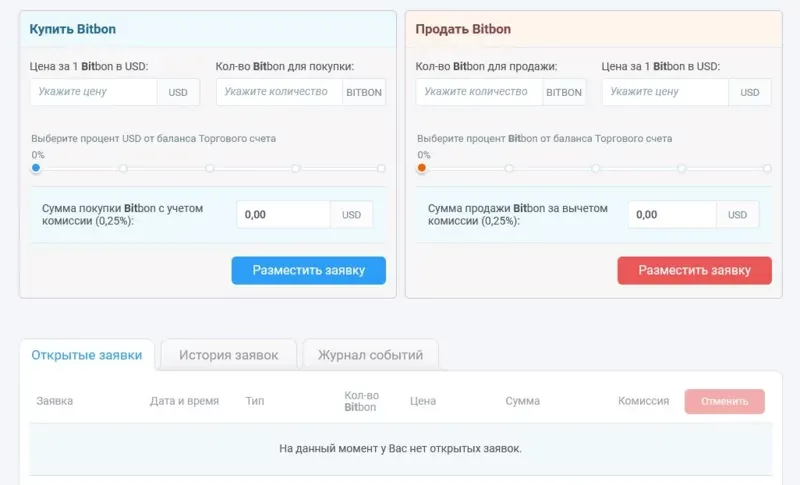Click the Кол-во Bitbon для продажи label
Viewport: 800px width, 485px height.
(486, 66)
